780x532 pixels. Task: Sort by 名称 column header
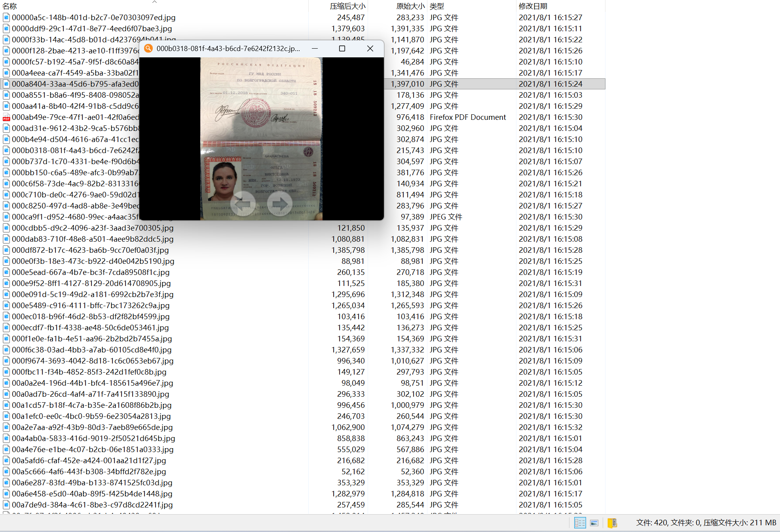pyautogui.click(x=9, y=6)
